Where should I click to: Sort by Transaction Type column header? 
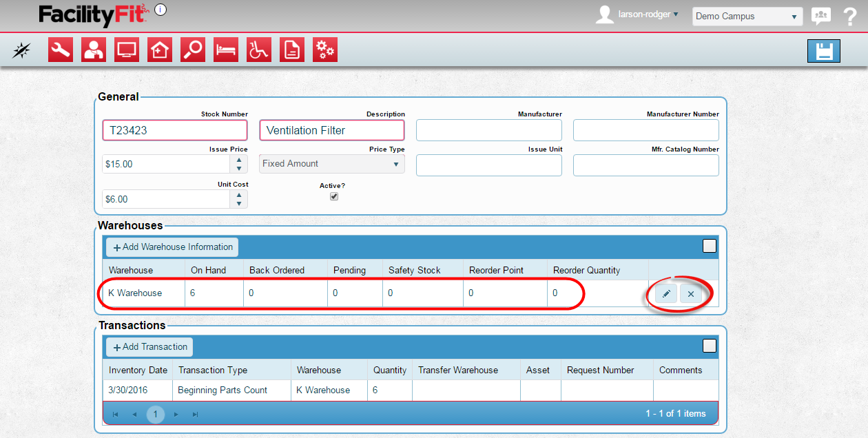pos(212,370)
